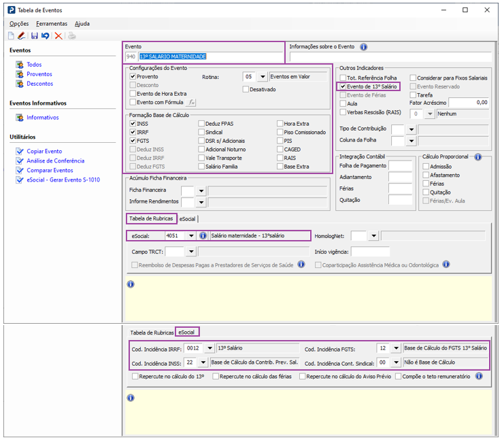Switch to upper eSocial tab

coord(188,219)
